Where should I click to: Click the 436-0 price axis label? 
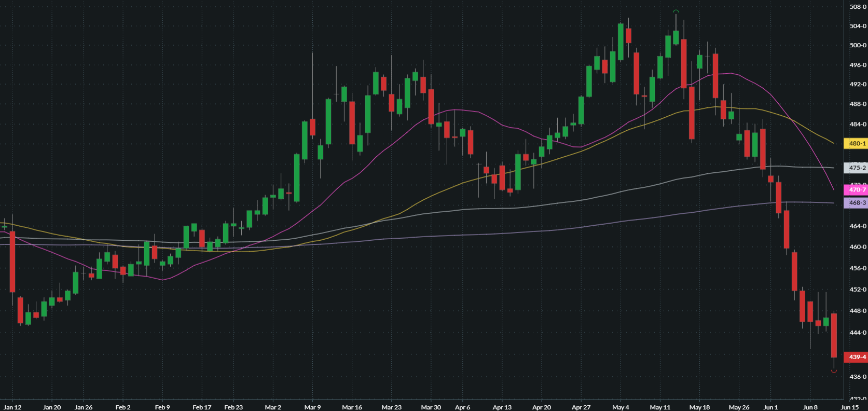858,377
